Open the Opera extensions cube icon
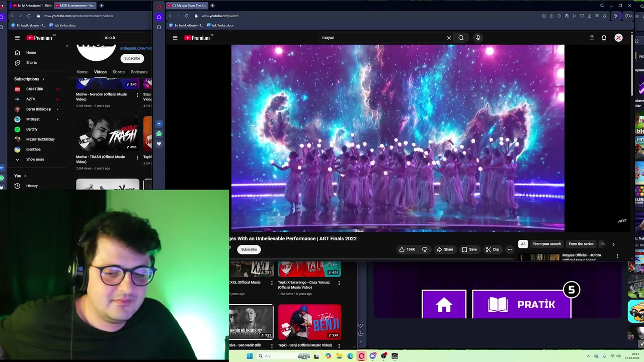Image resolution: width=644 pixels, height=362 pixels. tap(615, 16)
